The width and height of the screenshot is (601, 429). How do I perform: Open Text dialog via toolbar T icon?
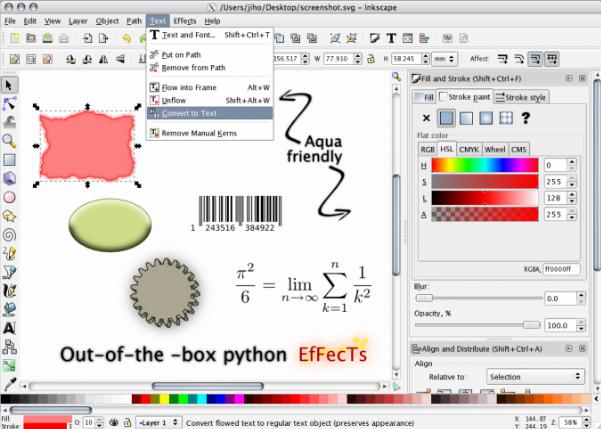tap(391, 38)
